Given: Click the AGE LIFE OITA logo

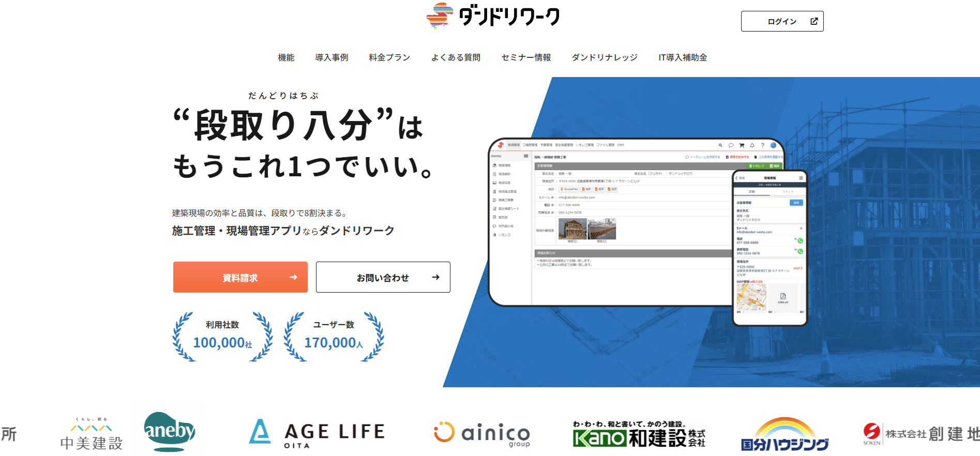Looking at the screenshot, I should tap(317, 433).
